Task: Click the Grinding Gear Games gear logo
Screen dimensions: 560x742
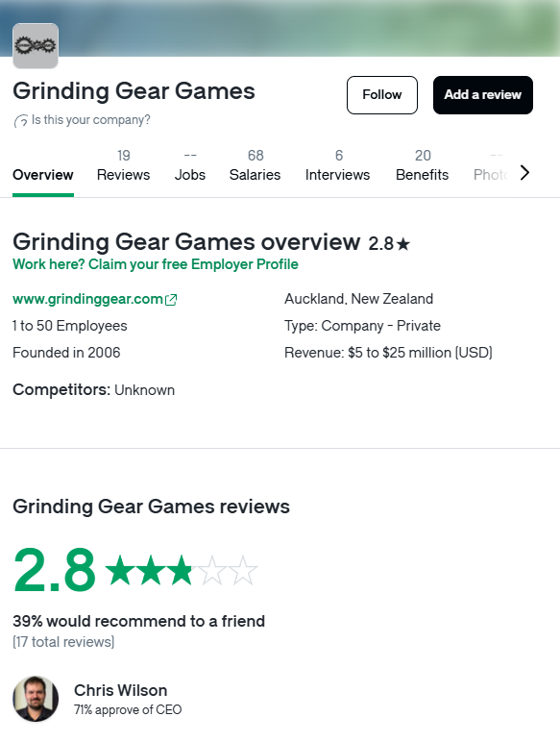Action: [36, 46]
